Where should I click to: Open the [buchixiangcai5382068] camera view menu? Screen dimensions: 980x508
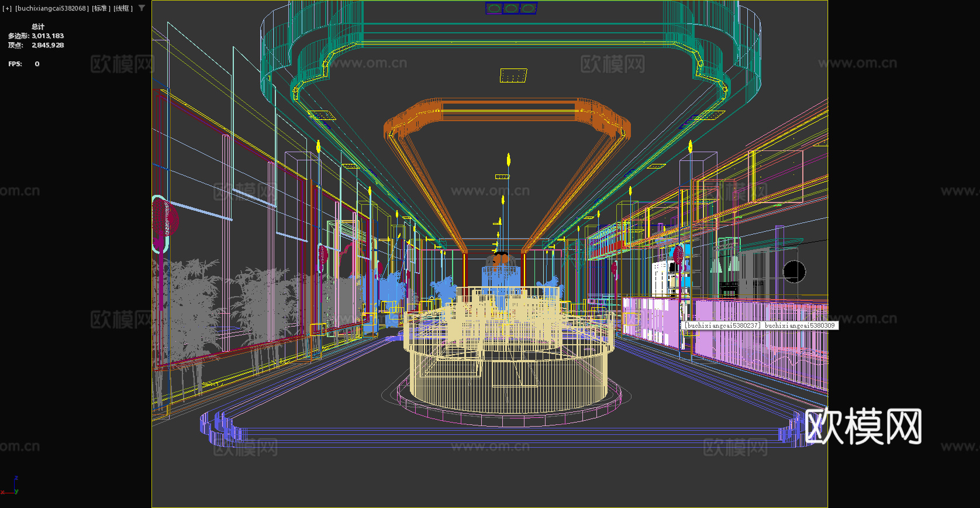pyautogui.click(x=52, y=8)
